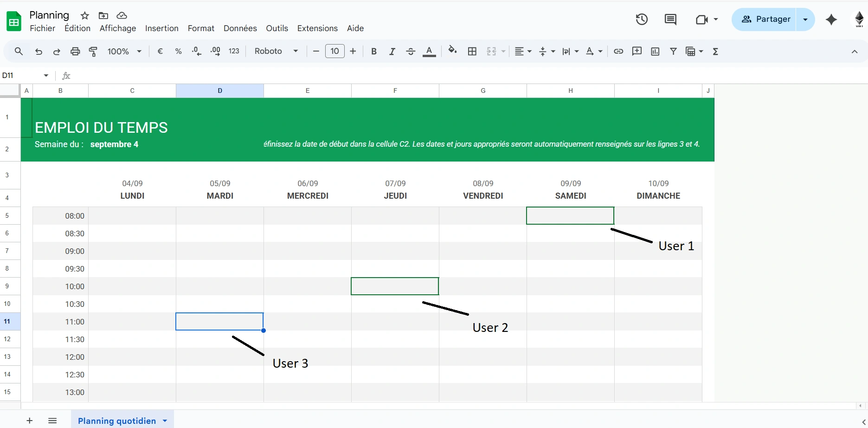This screenshot has width=868, height=428.
Task: Open the Insertion menu
Action: point(161,28)
